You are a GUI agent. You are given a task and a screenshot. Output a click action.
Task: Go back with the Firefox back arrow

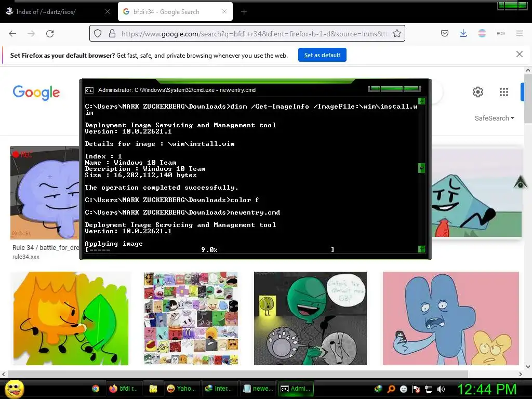(12, 34)
